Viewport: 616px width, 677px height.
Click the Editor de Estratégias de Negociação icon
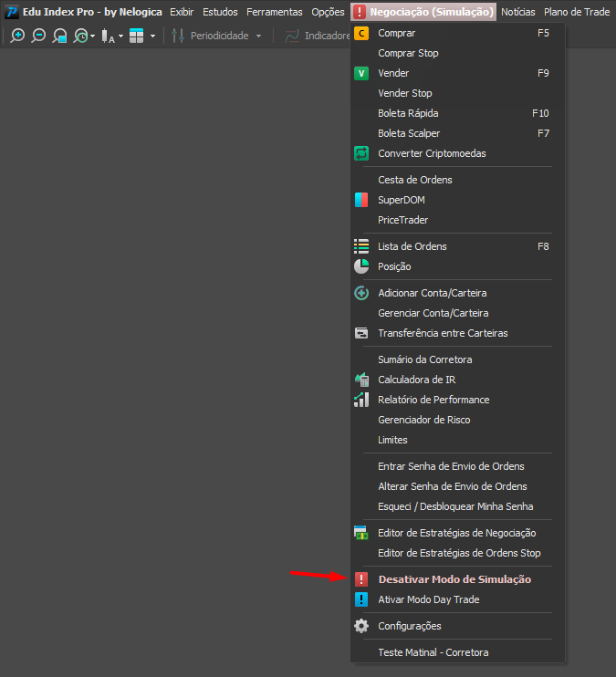[361, 533]
